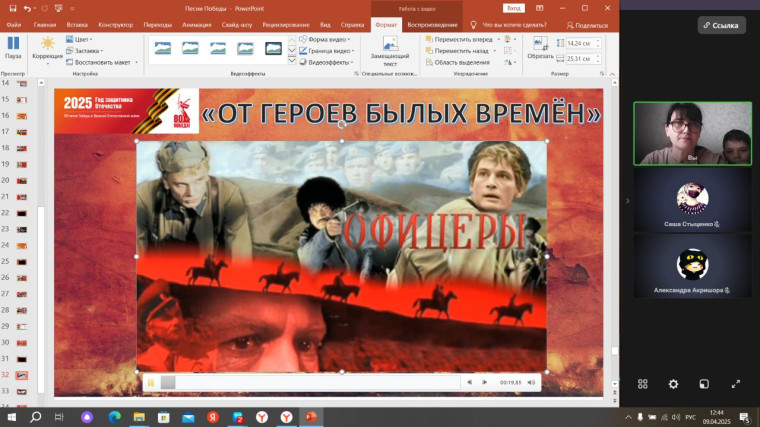The image size is (760, 427).
Task: Open the Форма видео shape dropdown
Action: (325, 39)
